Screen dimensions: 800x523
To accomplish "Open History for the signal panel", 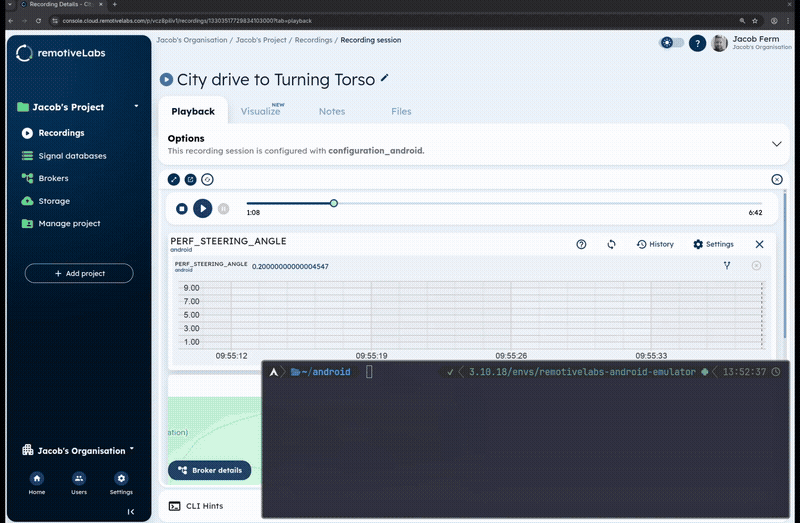I will tap(655, 244).
